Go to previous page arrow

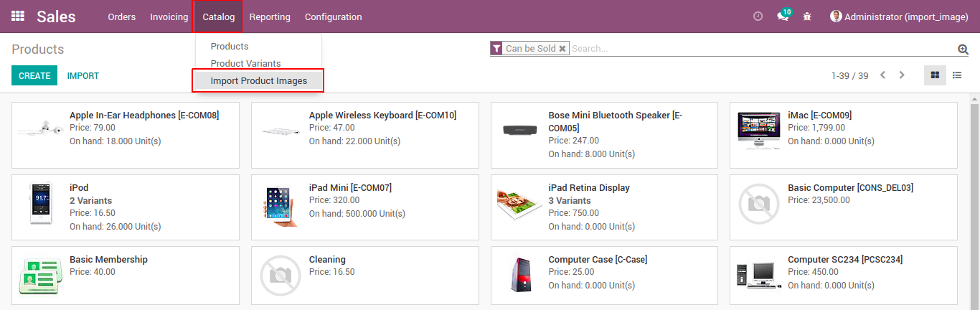coord(883,75)
